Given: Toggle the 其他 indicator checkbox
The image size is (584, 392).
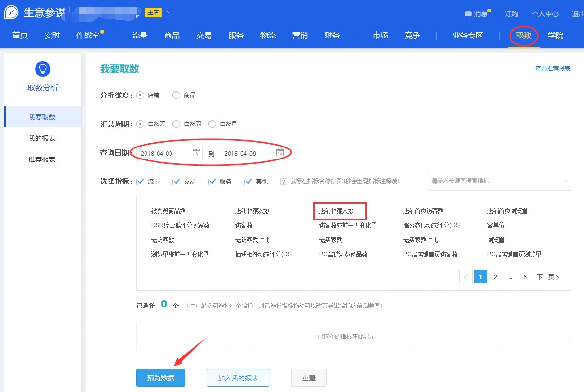Looking at the screenshot, I should [248, 182].
